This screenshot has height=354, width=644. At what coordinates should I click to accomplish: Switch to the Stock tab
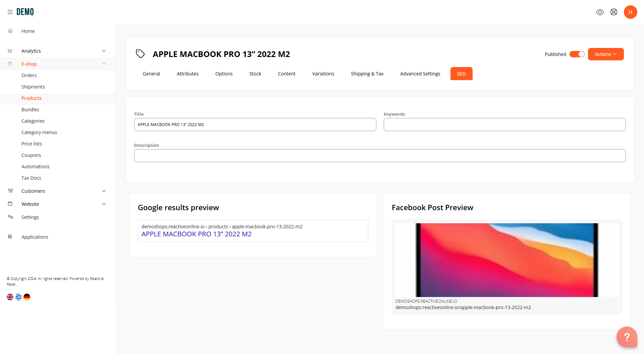click(x=255, y=74)
